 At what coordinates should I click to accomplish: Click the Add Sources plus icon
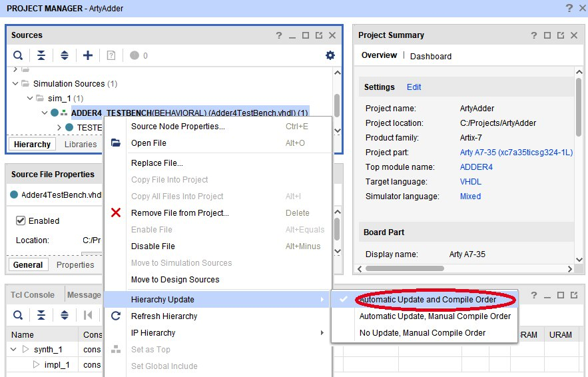(87, 55)
